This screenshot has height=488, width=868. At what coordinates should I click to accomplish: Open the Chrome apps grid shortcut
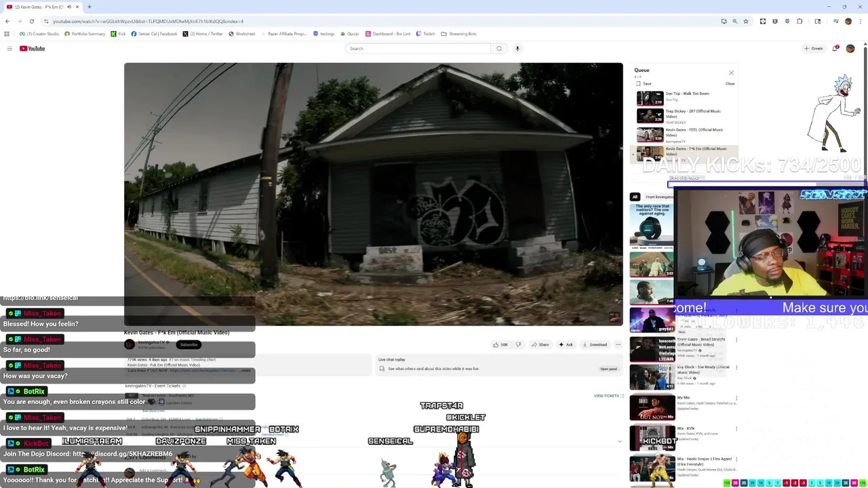[x=7, y=34]
